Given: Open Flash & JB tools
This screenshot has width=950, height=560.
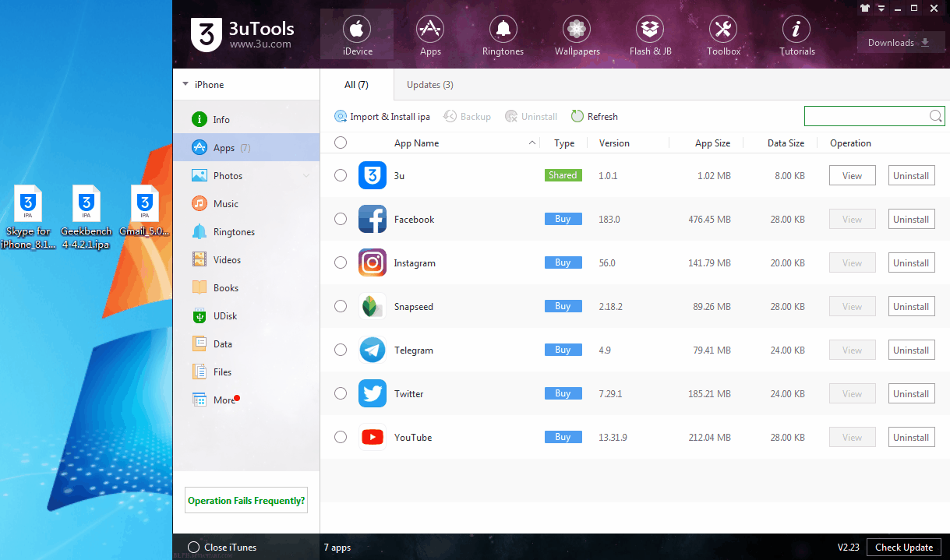Looking at the screenshot, I should click(650, 35).
